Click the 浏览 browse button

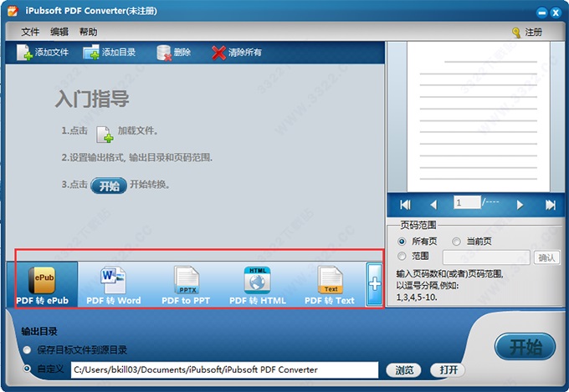click(403, 370)
